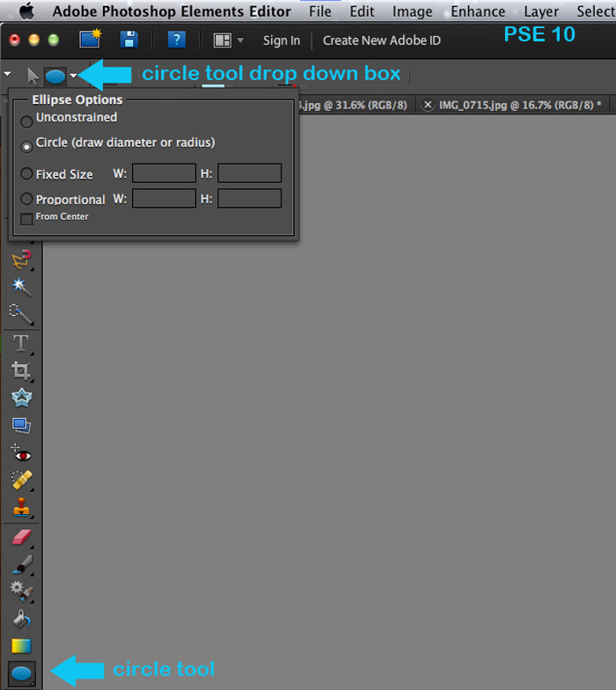Click the Proportional H field
The image size is (616, 690).
coord(250,198)
